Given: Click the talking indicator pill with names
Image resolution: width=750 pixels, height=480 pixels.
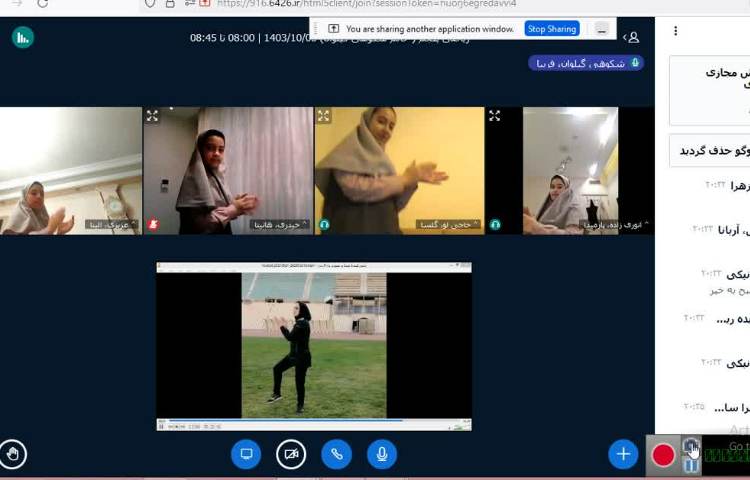Looking at the screenshot, I should pos(586,63).
